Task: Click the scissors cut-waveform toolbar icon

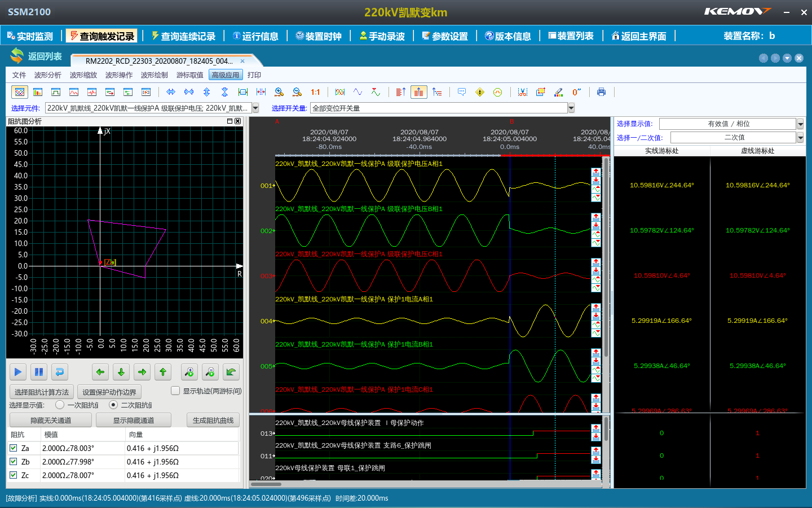Action: pyautogui.click(x=523, y=92)
